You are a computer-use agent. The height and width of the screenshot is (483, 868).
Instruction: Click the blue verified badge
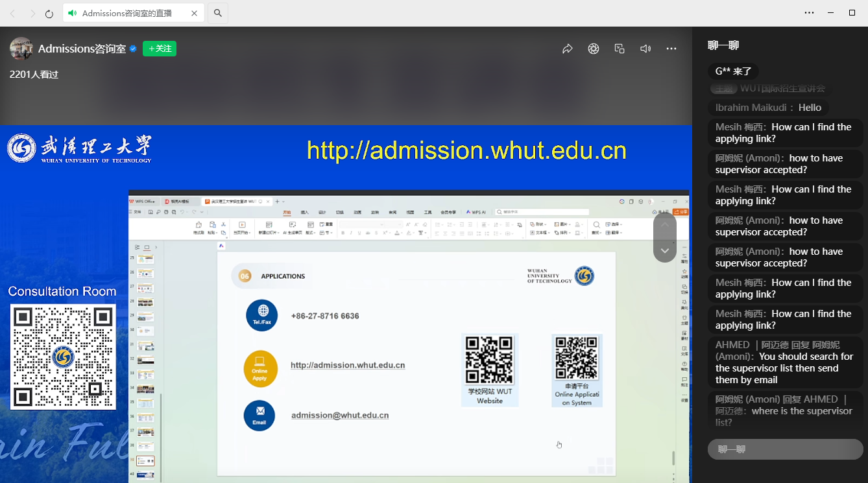(133, 49)
